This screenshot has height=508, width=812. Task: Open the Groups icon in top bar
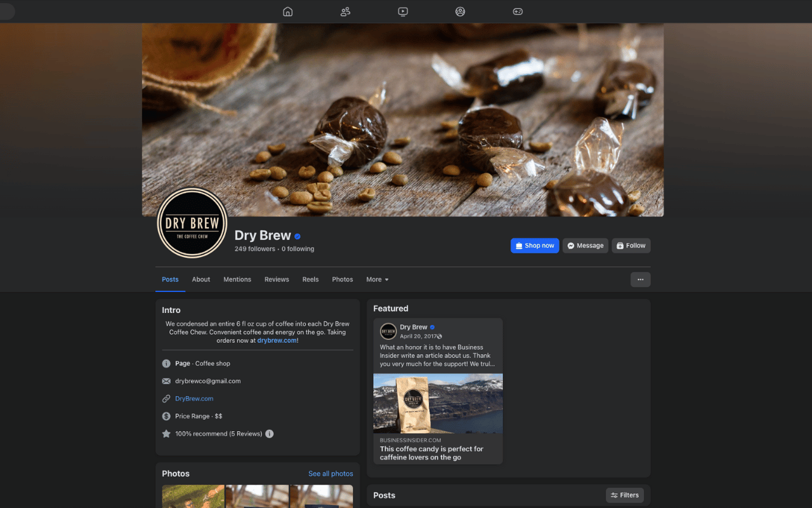pos(460,11)
